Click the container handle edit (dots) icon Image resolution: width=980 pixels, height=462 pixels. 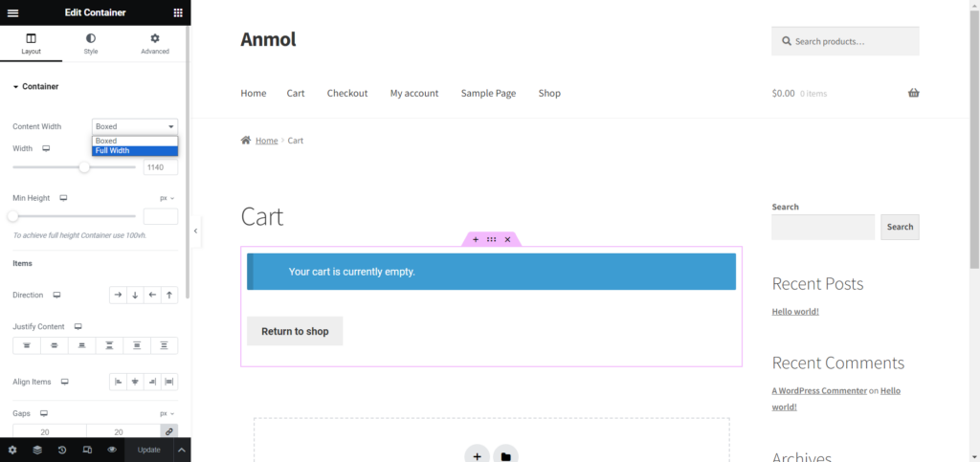[x=491, y=239]
